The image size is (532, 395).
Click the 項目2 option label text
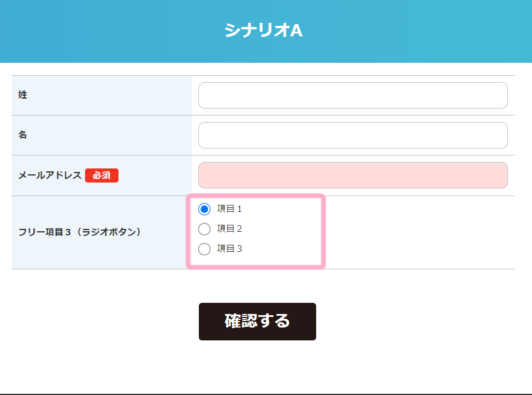coord(229,229)
